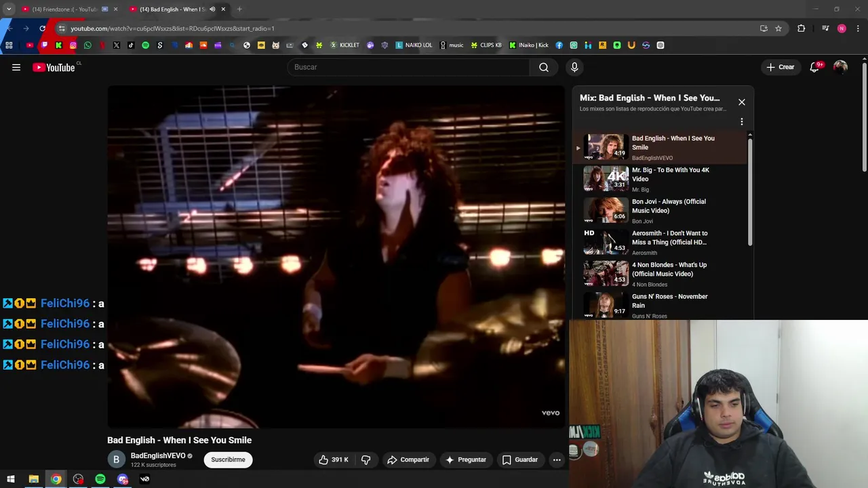
Task: Open the CLIPS KB bookmark
Action: (x=486, y=45)
